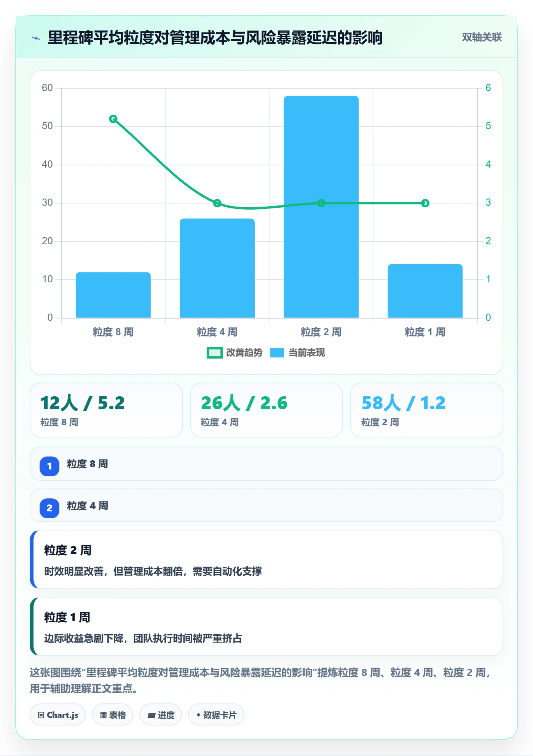Click the Chart.js tag
The image size is (533, 756).
(x=58, y=715)
